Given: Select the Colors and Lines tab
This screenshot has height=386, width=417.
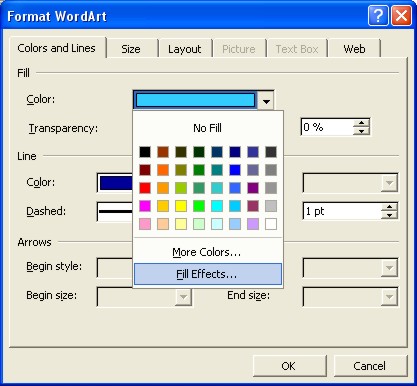Looking at the screenshot, I should pyautogui.click(x=57, y=48).
